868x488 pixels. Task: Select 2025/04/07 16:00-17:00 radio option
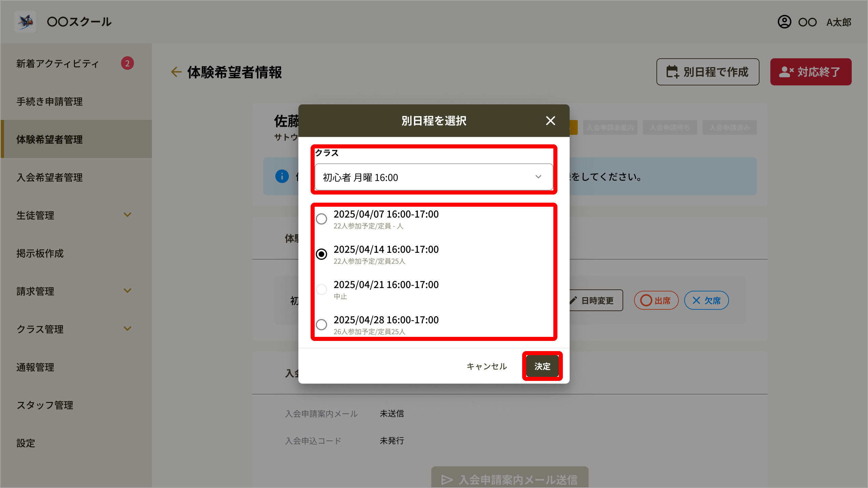321,219
